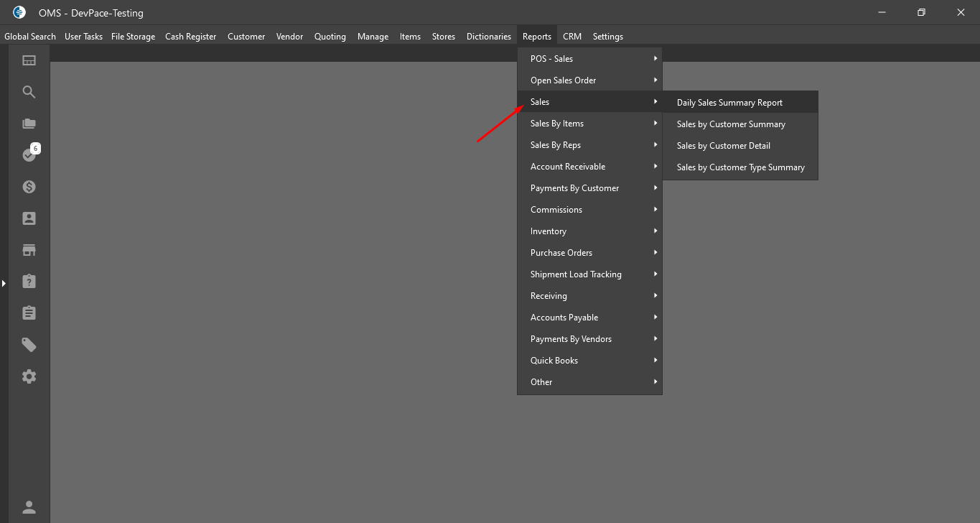Click the user profile icon at bottom
This screenshot has height=523, width=980.
[x=29, y=507]
